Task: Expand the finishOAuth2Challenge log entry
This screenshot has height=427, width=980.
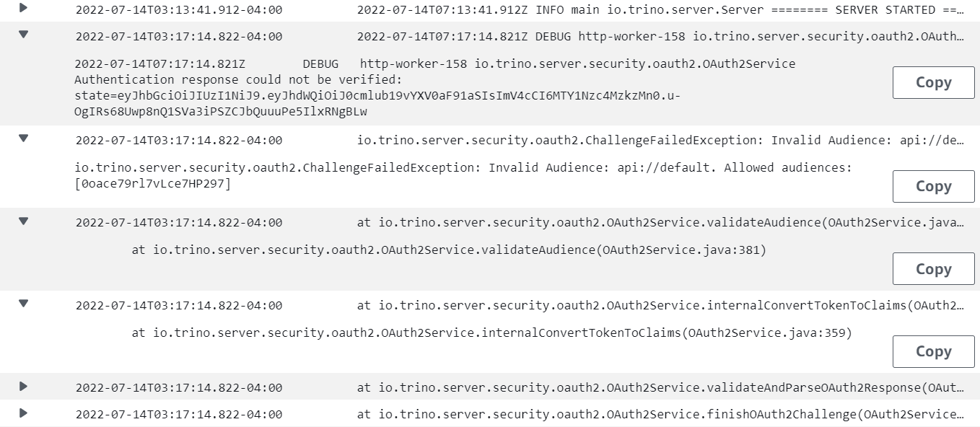Action: pyautogui.click(x=22, y=414)
